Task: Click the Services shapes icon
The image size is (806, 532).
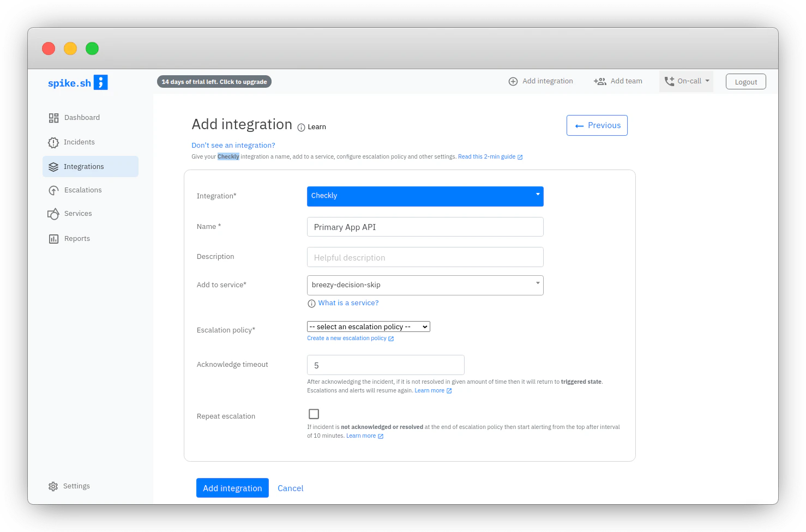Action: pyautogui.click(x=53, y=214)
